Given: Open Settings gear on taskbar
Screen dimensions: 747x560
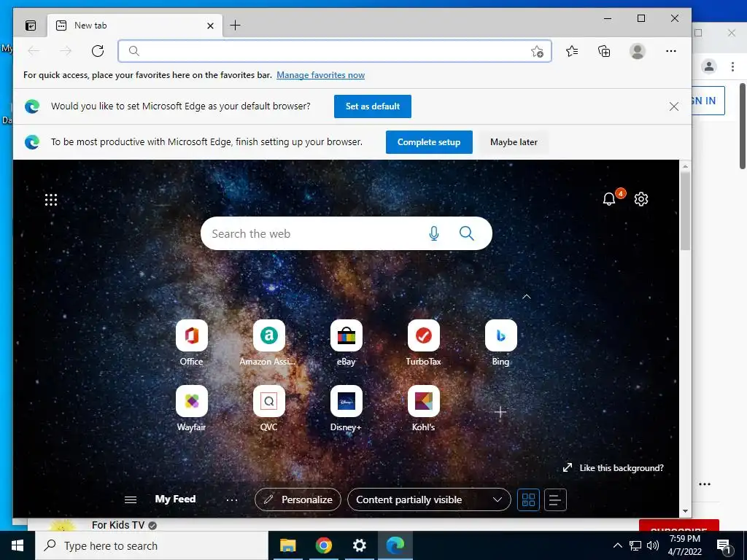Looking at the screenshot, I should tap(359, 545).
